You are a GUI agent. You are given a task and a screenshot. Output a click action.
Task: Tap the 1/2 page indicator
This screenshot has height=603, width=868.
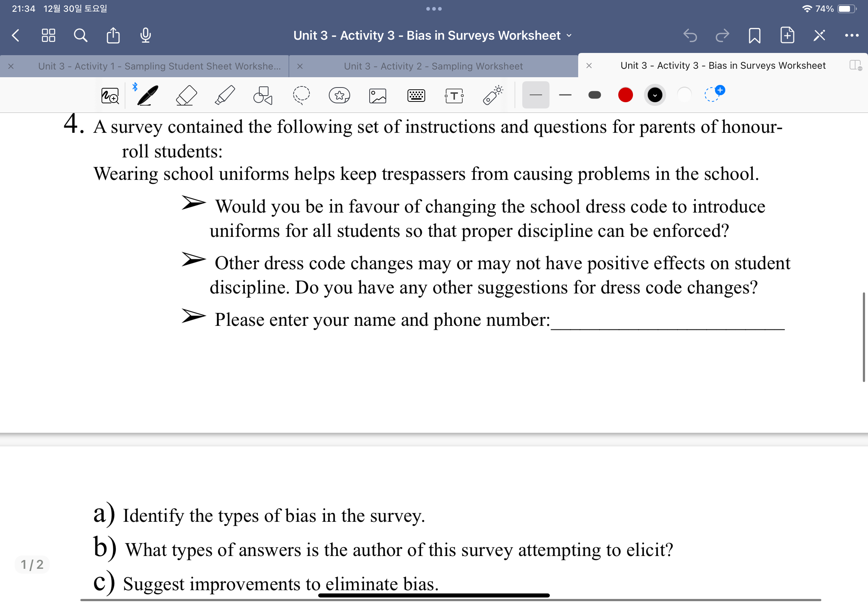tap(32, 564)
